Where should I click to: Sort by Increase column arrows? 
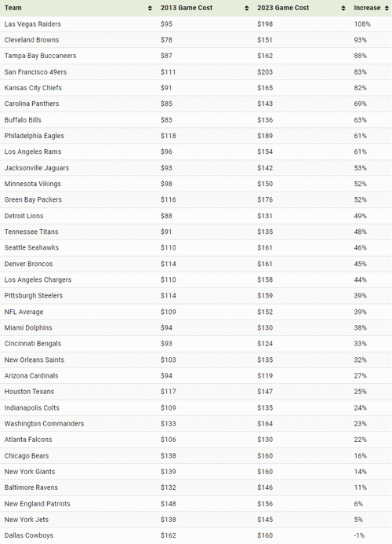click(387, 8)
